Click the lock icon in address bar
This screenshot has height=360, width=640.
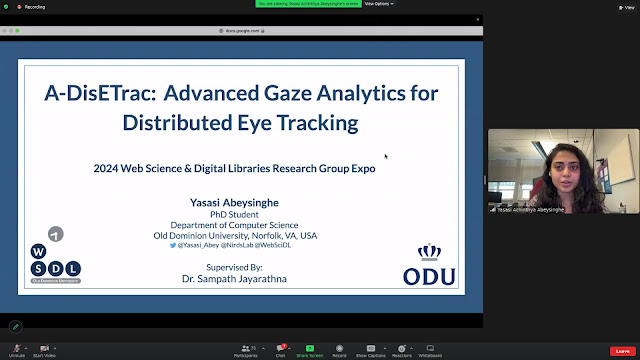pos(262,31)
